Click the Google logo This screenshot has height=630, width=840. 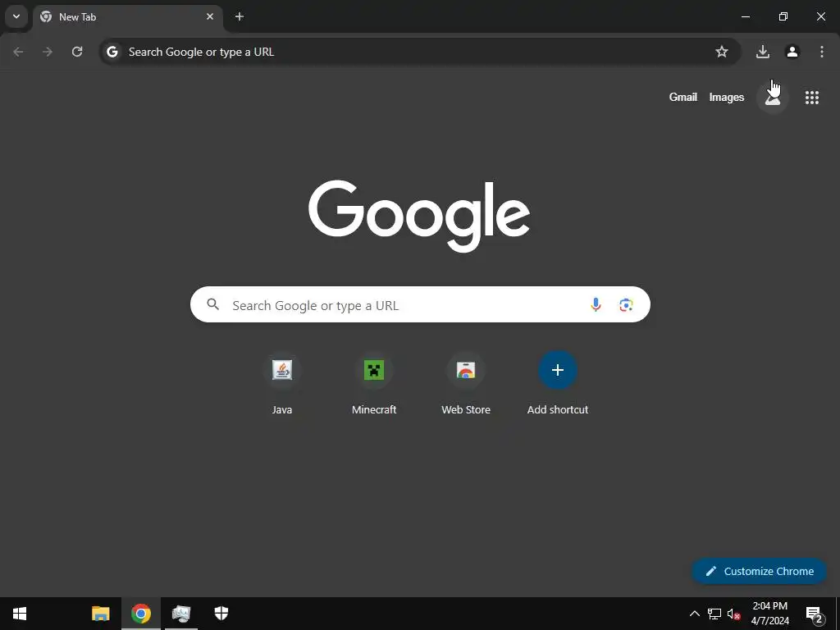point(419,217)
